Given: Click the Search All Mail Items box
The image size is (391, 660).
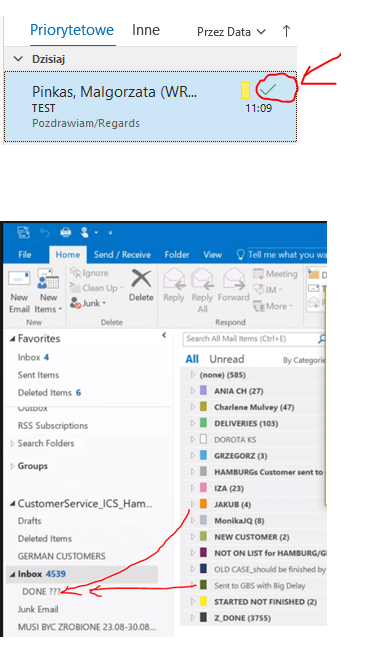Looking at the screenshot, I should pos(250,339).
